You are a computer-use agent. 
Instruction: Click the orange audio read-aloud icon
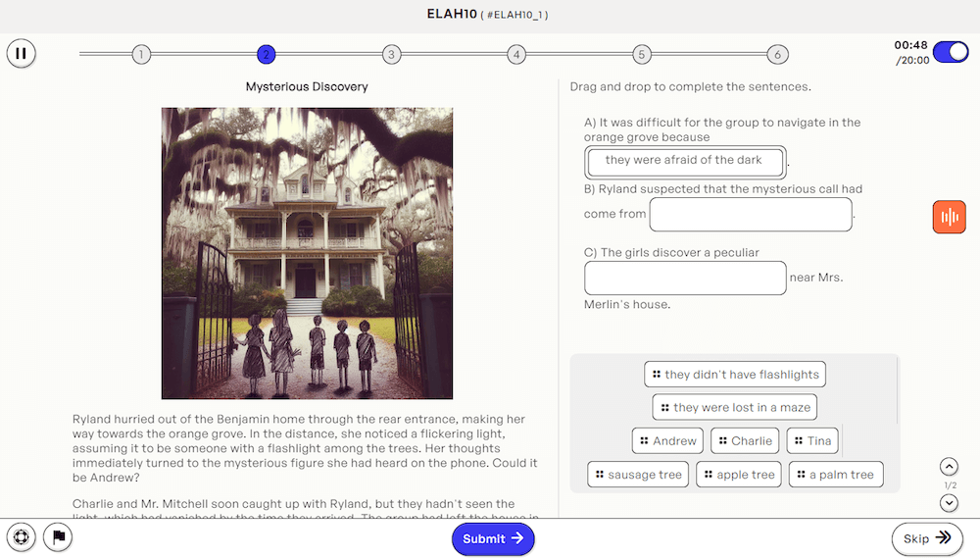click(949, 217)
